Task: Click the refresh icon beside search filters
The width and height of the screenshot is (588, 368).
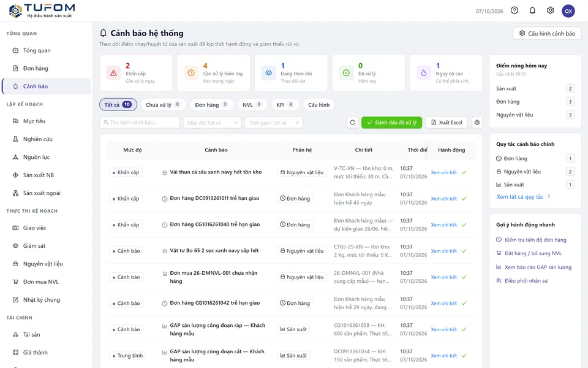Action: click(x=352, y=123)
